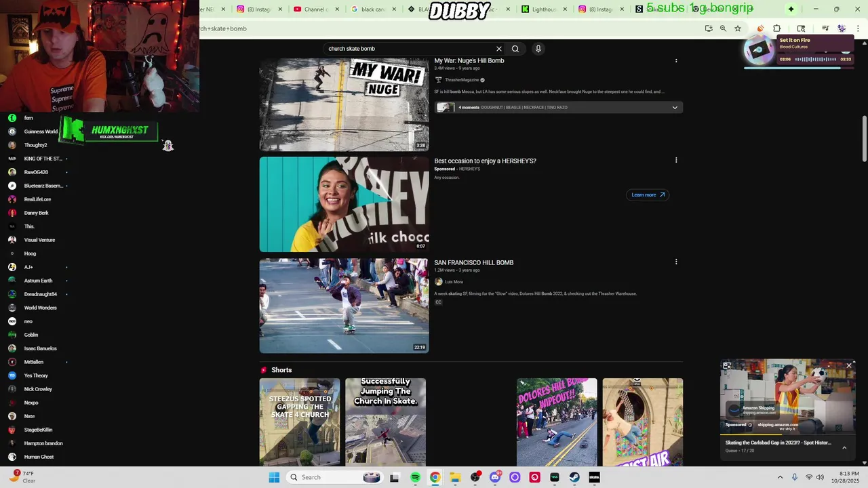Visit the Luis Mora channel name link
Screen dimensions: 868x488
[454, 282]
